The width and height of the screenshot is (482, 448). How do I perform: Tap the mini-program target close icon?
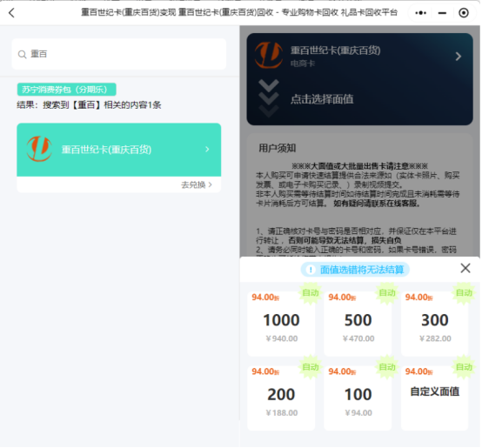464,13
